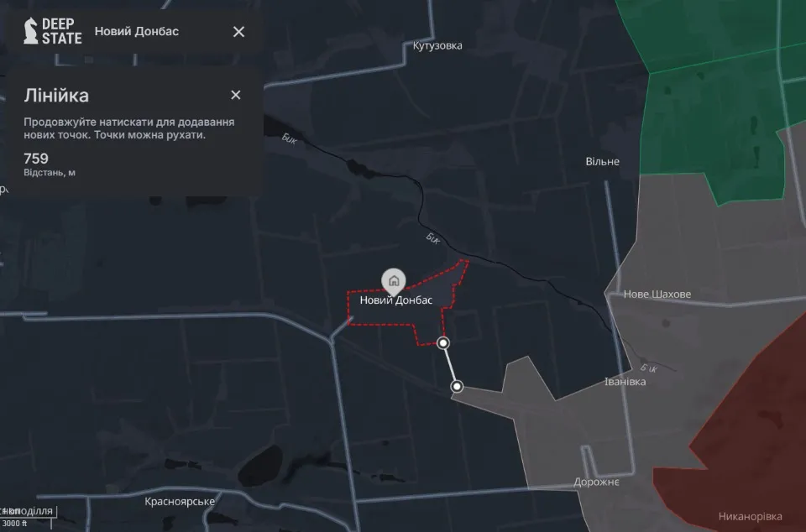The height and width of the screenshot is (532, 806).
Task: Click the Новий Донбас search text
Action: pyautogui.click(x=137, y=31)
